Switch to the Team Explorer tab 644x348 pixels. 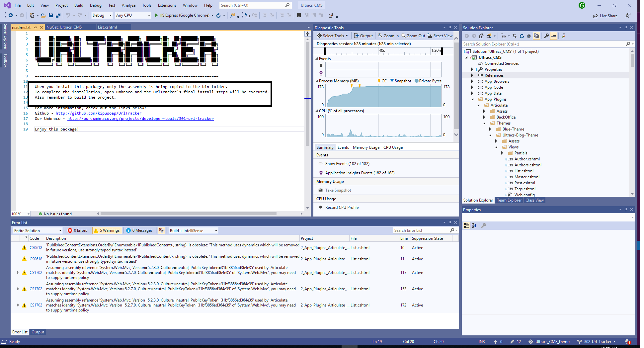(x=509, y=200)
